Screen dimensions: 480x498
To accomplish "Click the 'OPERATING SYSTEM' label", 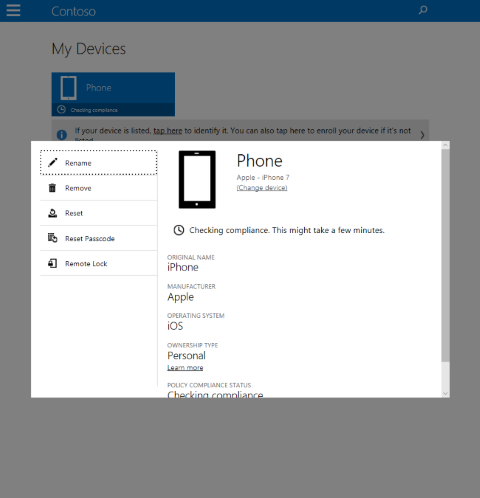I will click(196, 316).
